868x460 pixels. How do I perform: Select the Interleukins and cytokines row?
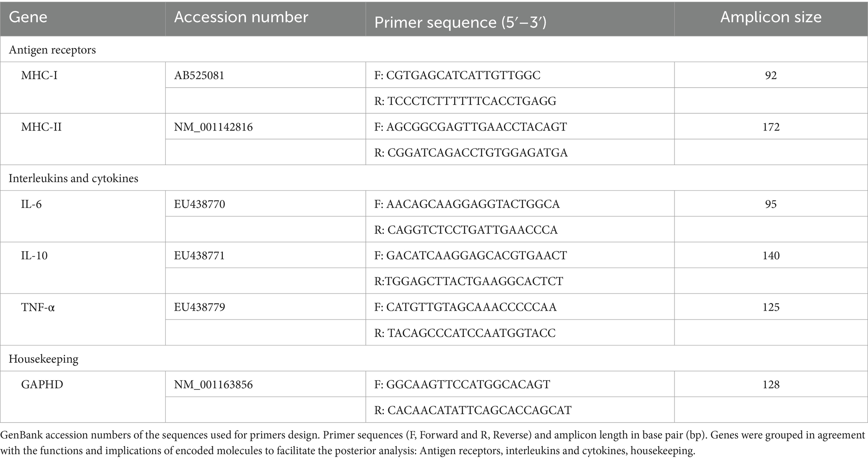point(434,178)
